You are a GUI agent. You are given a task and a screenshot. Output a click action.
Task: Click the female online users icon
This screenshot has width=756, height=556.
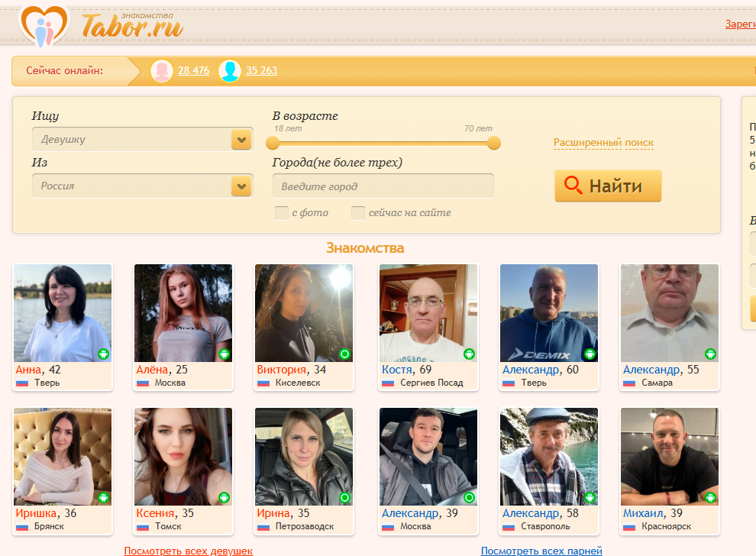coord(162,71)
